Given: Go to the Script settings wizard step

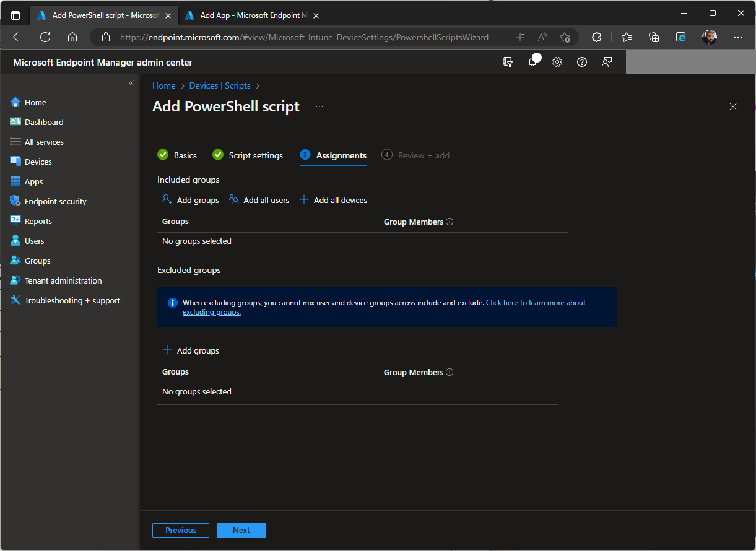Looking at the screenshot, I should [x=248, y=155].
